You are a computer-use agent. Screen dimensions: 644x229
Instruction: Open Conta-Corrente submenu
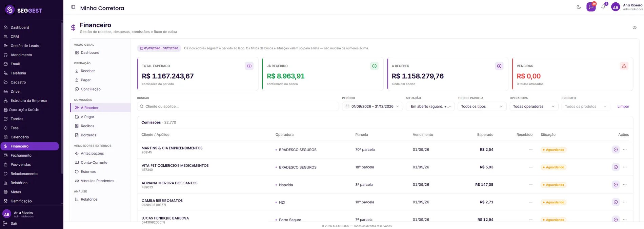point(100,162)
